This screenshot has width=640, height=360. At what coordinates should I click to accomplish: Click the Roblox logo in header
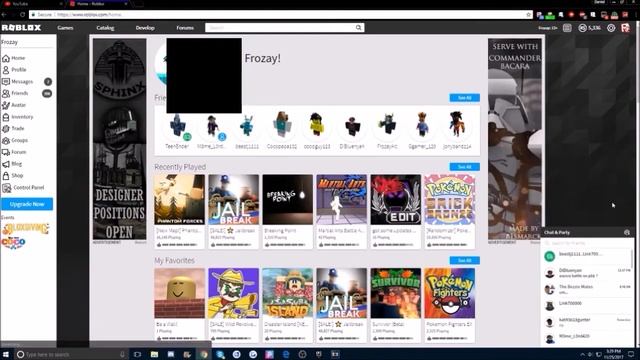(x=21, y=28)
